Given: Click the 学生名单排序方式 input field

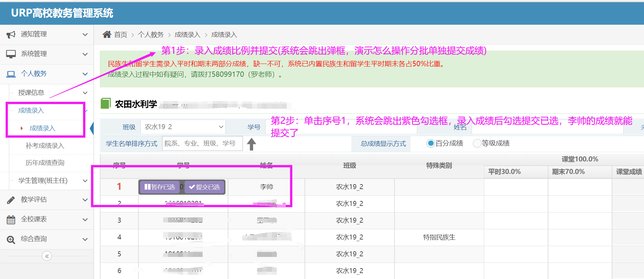Looking at the screenshot, I should click(202, 144).
